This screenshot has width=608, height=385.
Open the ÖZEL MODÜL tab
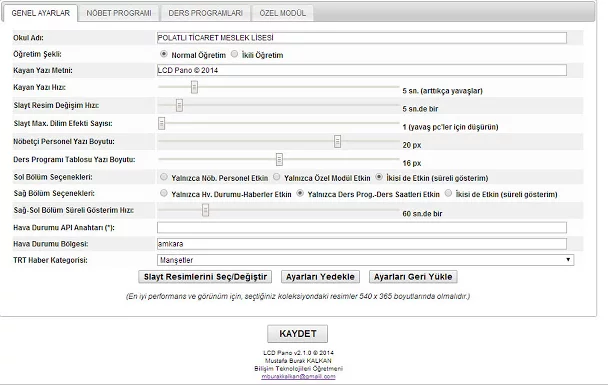[x=282, y=13]
